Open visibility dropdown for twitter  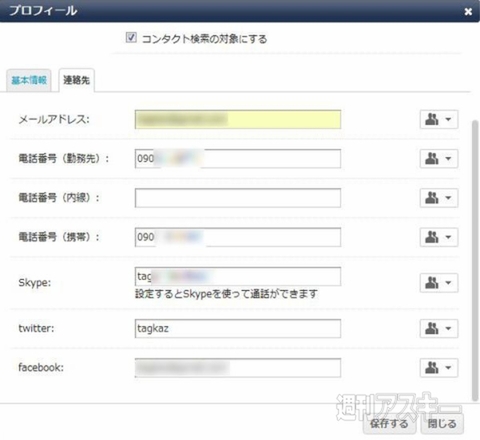coord(439,328)
